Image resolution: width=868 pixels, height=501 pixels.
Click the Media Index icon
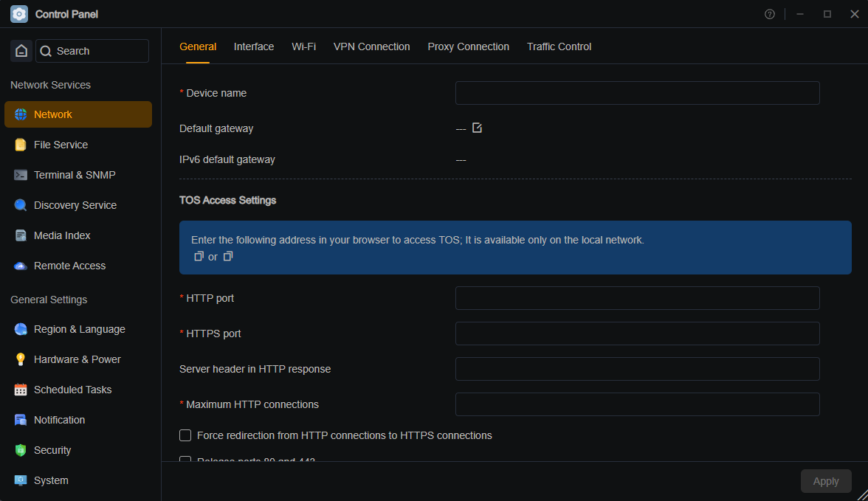(21, 235)
